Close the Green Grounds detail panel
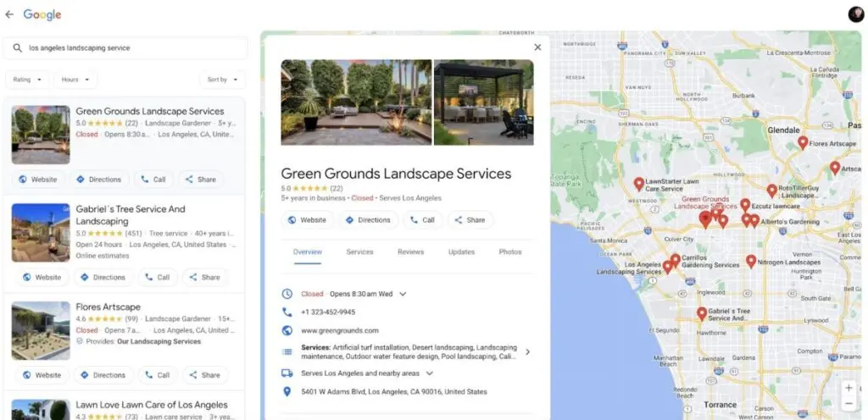This screenshot has height=420, width=868. coord(537,47)
